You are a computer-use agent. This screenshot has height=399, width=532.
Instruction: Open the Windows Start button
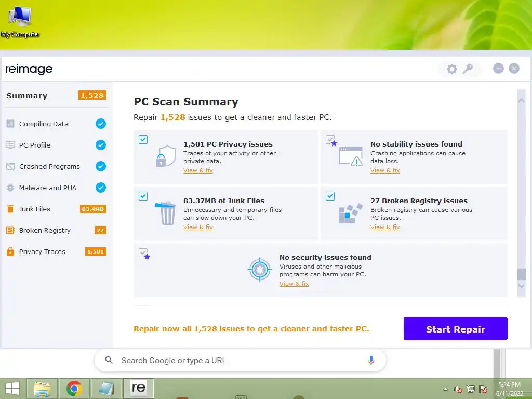pos(12,389)
